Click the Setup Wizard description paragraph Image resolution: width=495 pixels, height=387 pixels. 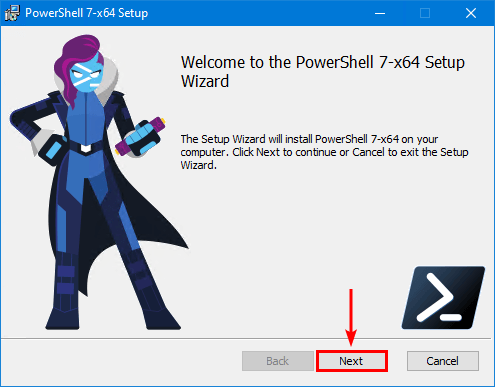pos(324,152)
